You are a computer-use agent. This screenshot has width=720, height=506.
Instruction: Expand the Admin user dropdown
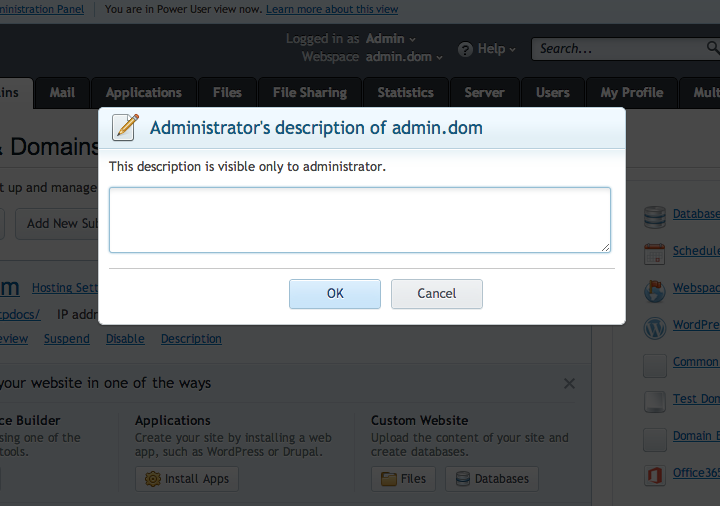[x=390, y=39]
